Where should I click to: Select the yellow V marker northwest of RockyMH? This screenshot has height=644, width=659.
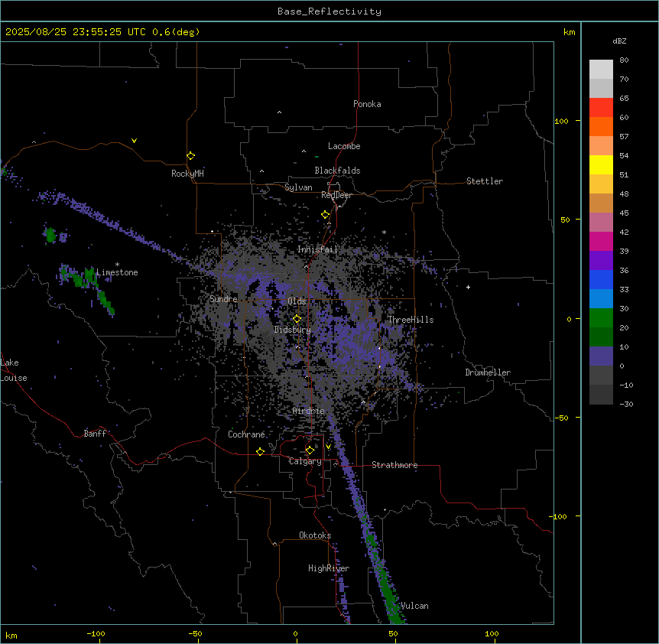coord(134,141)
